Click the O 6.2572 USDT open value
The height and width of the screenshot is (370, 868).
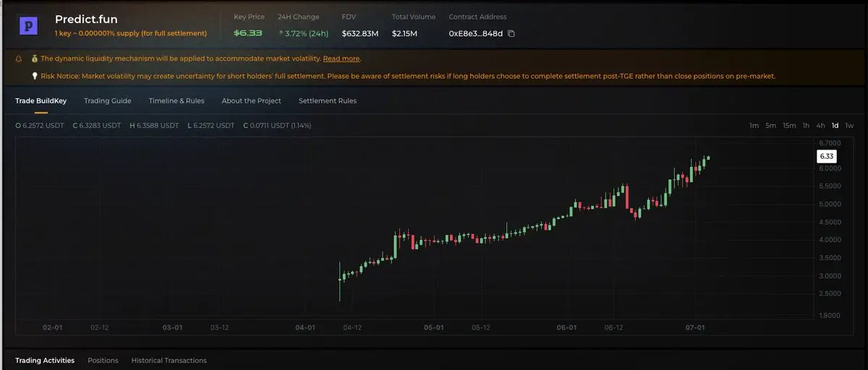[39, 126]
